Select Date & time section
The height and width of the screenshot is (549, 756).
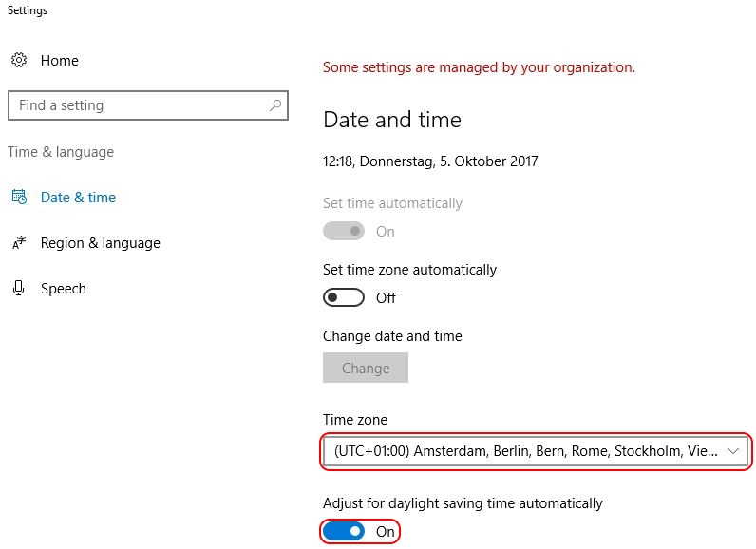[78, 198]
